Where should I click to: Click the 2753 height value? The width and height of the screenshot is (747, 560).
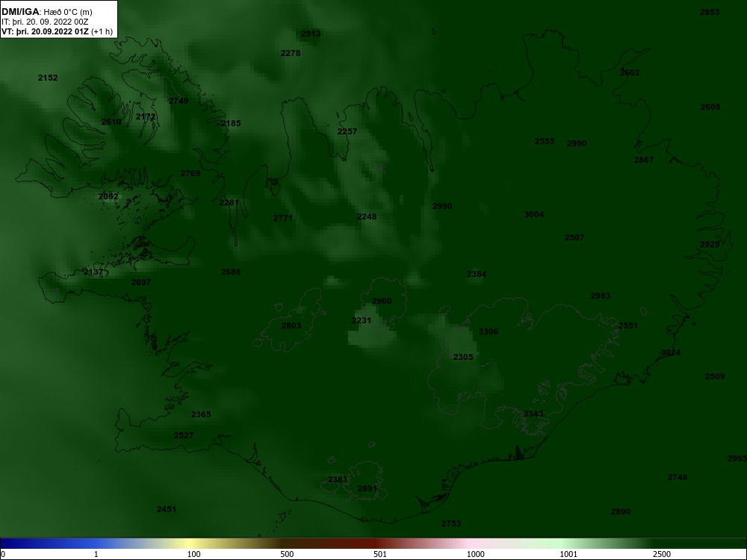pos(451,524)
